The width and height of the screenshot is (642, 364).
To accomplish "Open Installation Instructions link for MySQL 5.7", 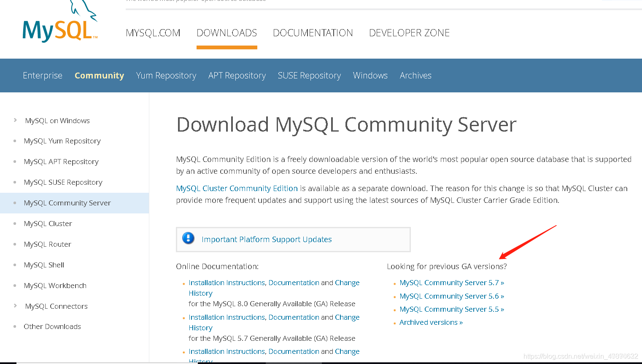I will point(227,317).
